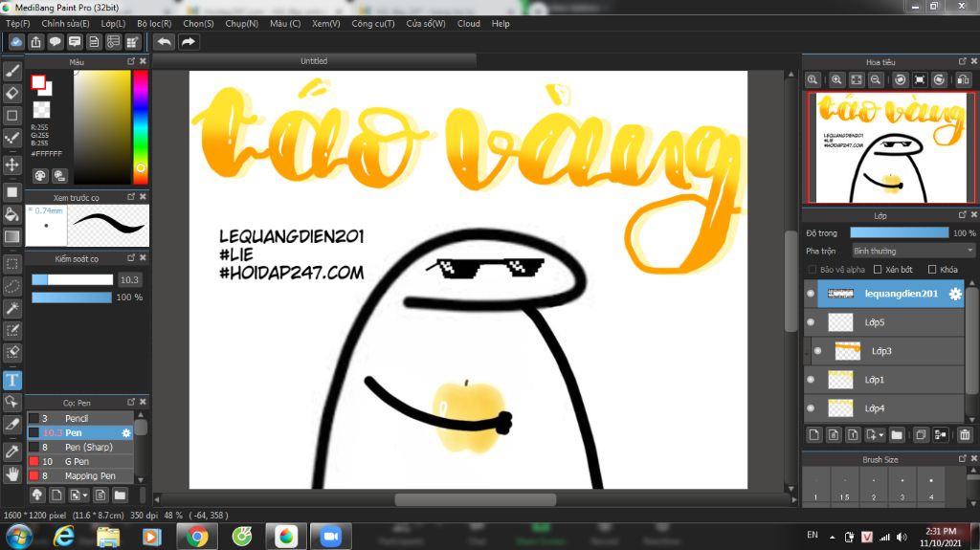The width and height of the screenshot is (980, 550).
Task: Expand the new special layer dropdown
Action: (x=881, y=435)
